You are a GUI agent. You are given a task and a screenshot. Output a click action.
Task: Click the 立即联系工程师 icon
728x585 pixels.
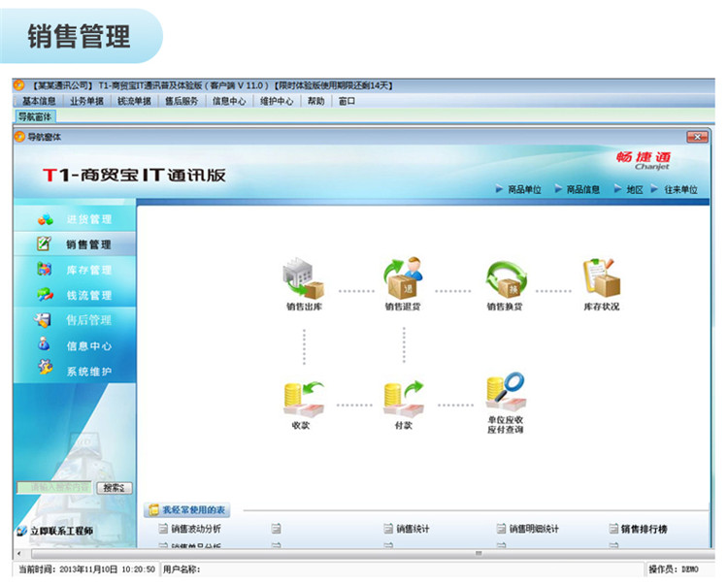tap(21, 531)
